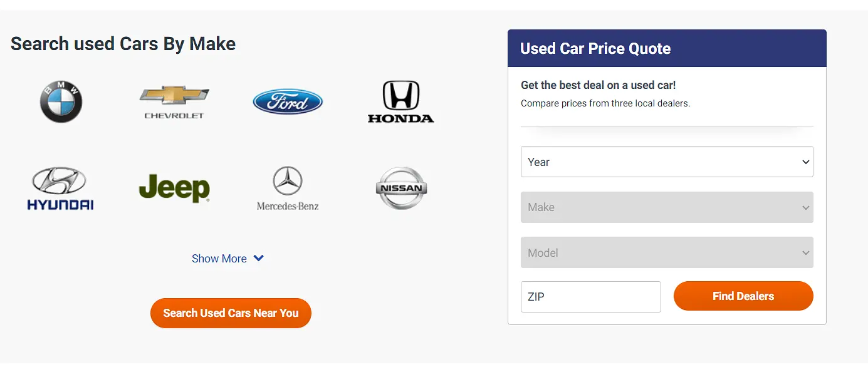Open the Make dropdown
Viewport: 868px width, 367px height.
[x=667, y=207]
